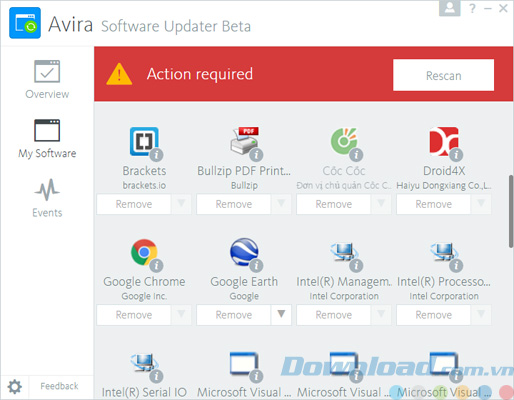
Task: Click the Avira Software Updater logo icon
Action: pyautogui.click(x=25, y=23)
